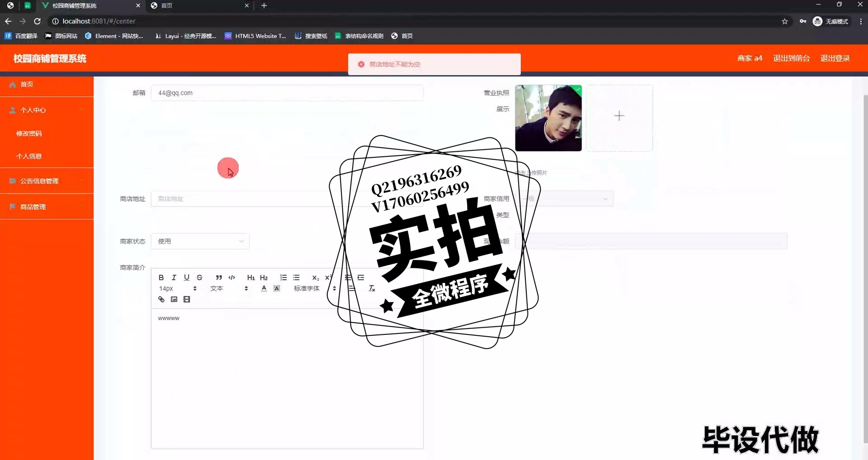Insert a video in the editor
868x460 pixels.
coord(187,299)
